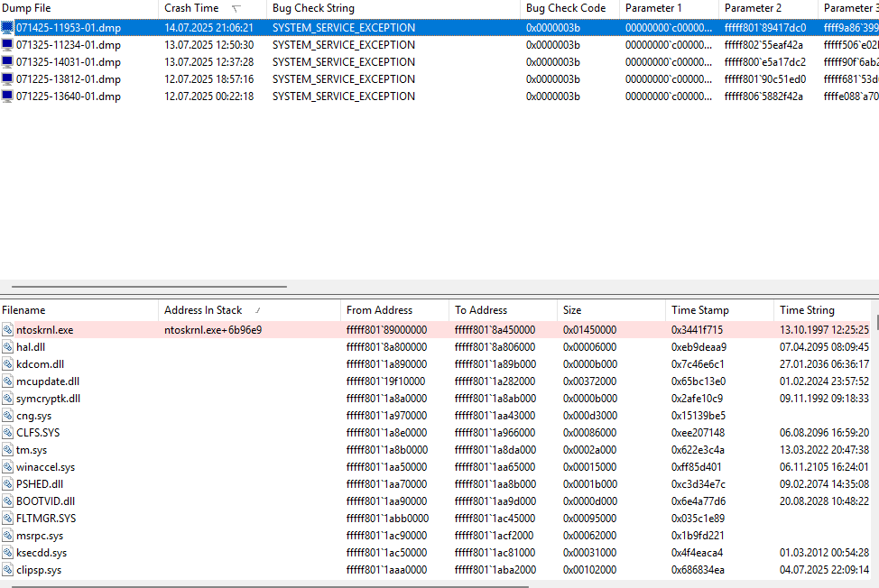Click the file icon beside ksecdd.sys
The width and height of the screenshot is (879, 588).
pyautogui.click(x=7, y=553)
